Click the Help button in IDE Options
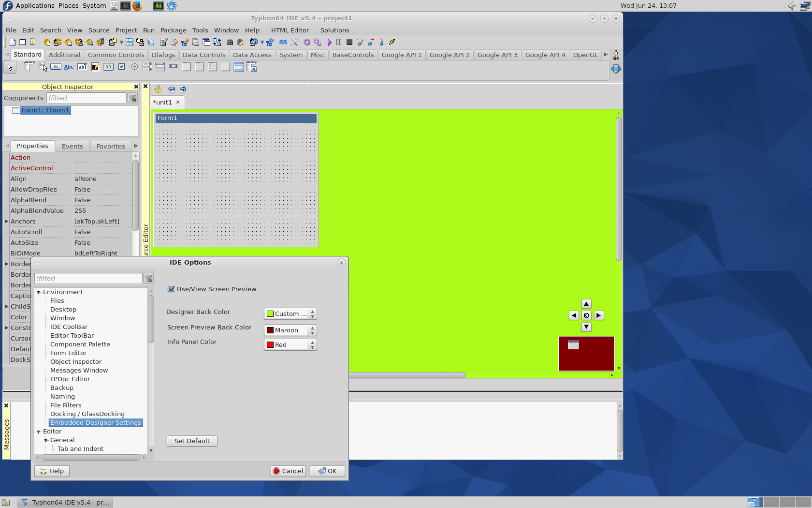812x508 pixels. [x=52, y=471]
